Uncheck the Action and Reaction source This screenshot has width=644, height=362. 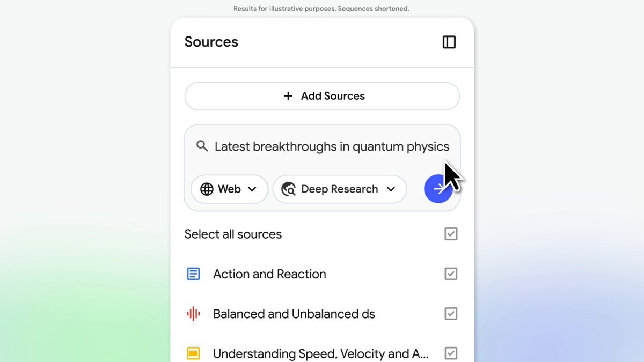click(451, 274)
